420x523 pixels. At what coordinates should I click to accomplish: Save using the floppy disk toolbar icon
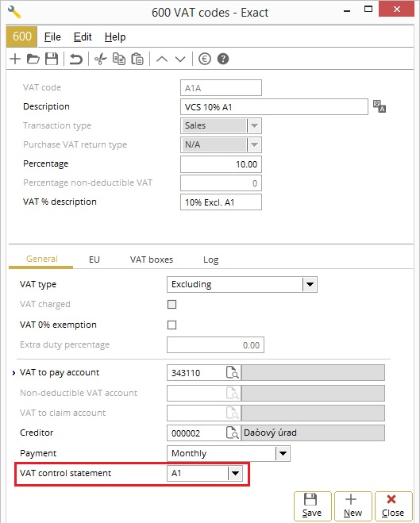(52, 59)
